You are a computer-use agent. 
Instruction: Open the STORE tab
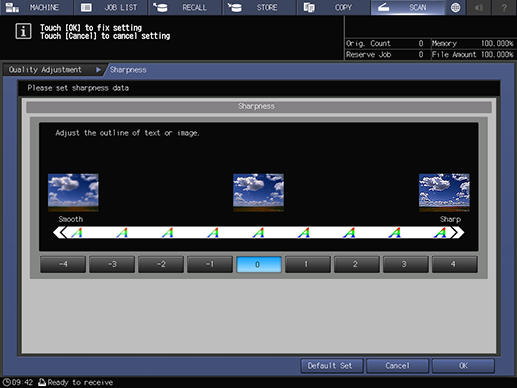(x=259, y=7)
